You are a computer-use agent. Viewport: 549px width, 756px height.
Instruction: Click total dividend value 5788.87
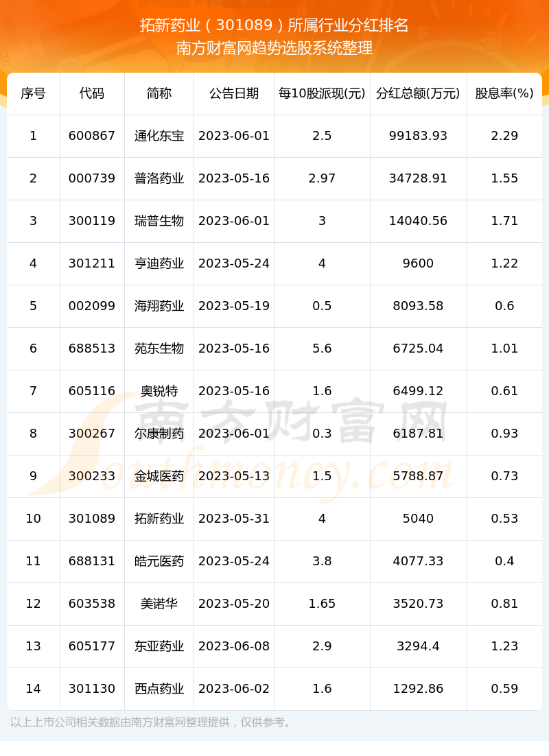(x=418, y=476)
